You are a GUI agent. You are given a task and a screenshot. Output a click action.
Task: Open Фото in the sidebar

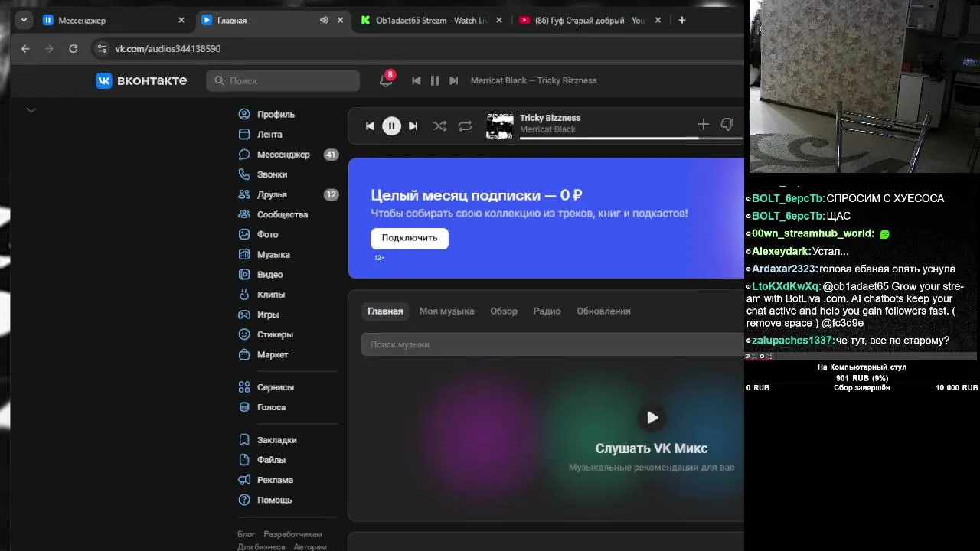pos(258,234)
